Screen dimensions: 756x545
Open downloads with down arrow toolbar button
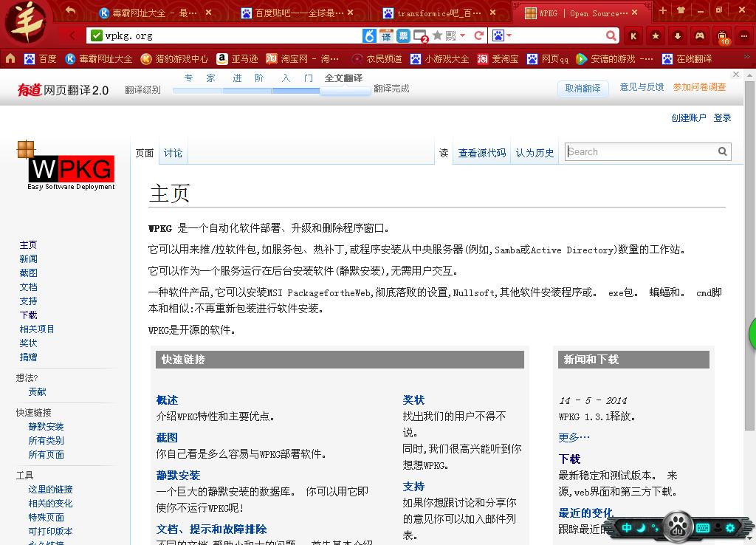tap(678, 35)
